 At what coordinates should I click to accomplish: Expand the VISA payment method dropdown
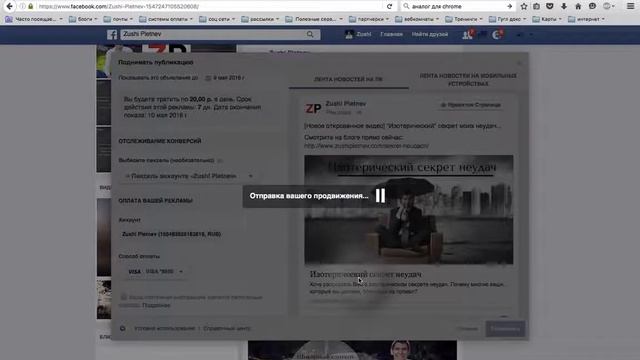[156, 271]
